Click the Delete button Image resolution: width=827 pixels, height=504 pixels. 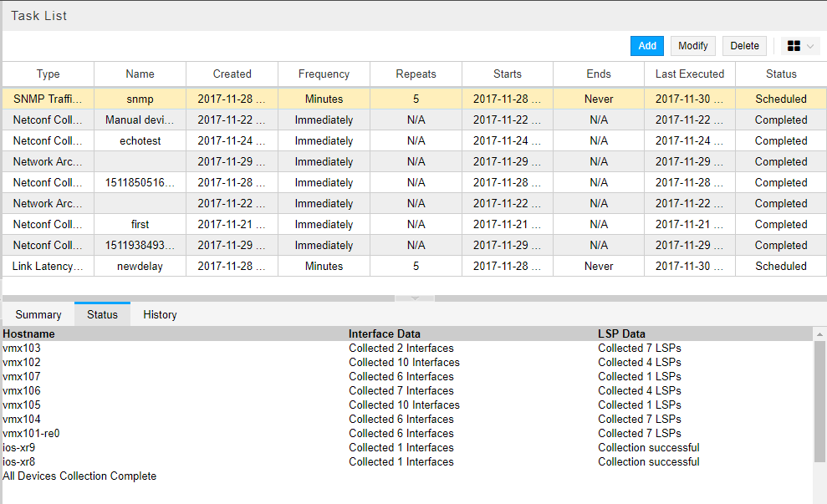pyautogui.click(x=743, y=46)
